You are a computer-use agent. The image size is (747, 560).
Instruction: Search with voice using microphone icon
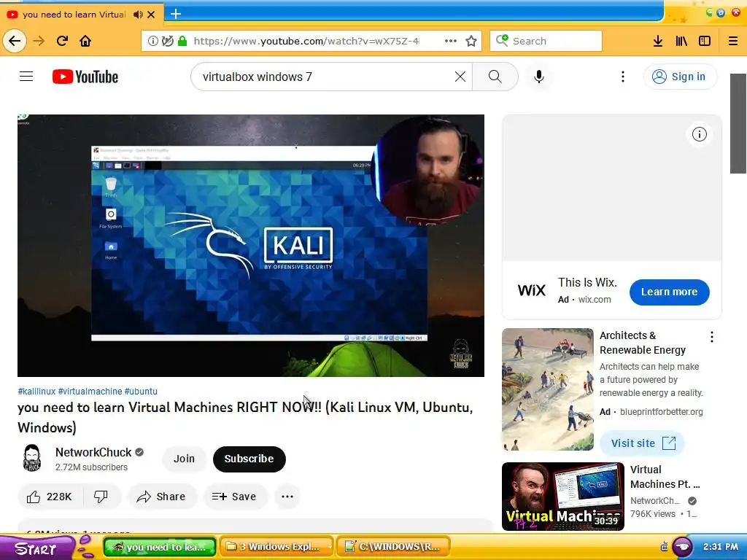[x=539, y=77]
